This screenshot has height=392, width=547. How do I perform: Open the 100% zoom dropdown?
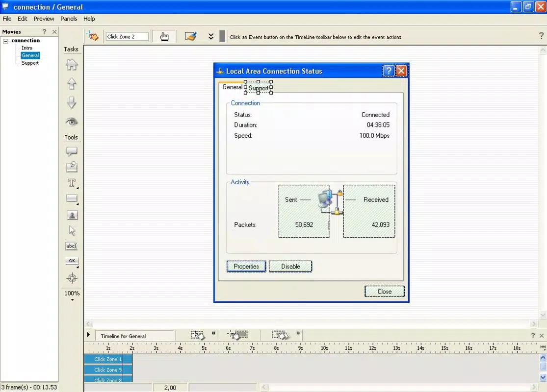tap(72, 295)
